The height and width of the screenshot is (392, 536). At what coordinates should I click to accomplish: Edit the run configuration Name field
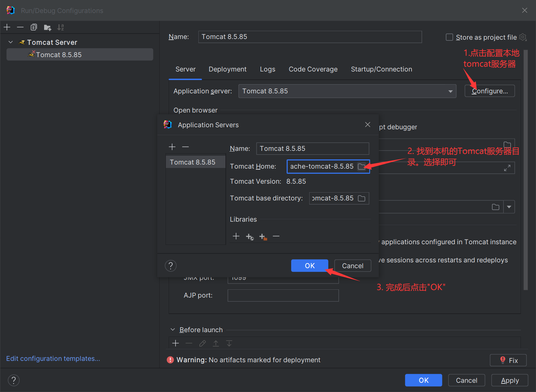point(310,37)
